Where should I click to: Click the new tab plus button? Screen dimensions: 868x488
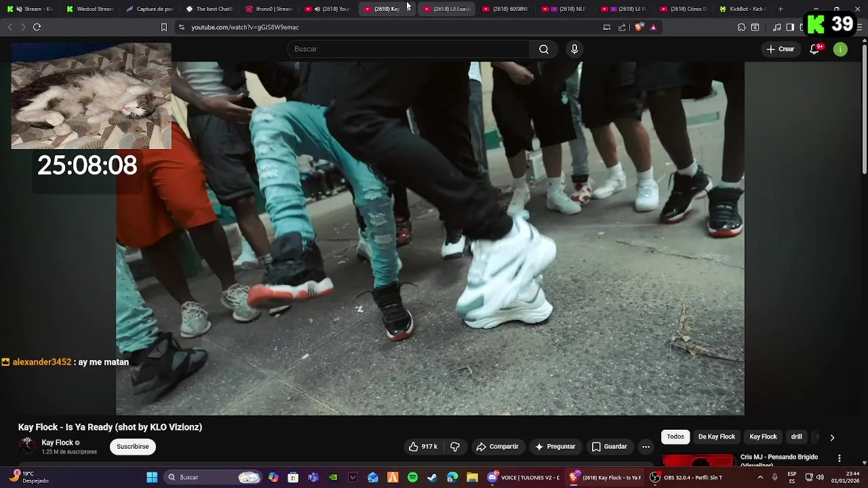click(x=781, y=9)
